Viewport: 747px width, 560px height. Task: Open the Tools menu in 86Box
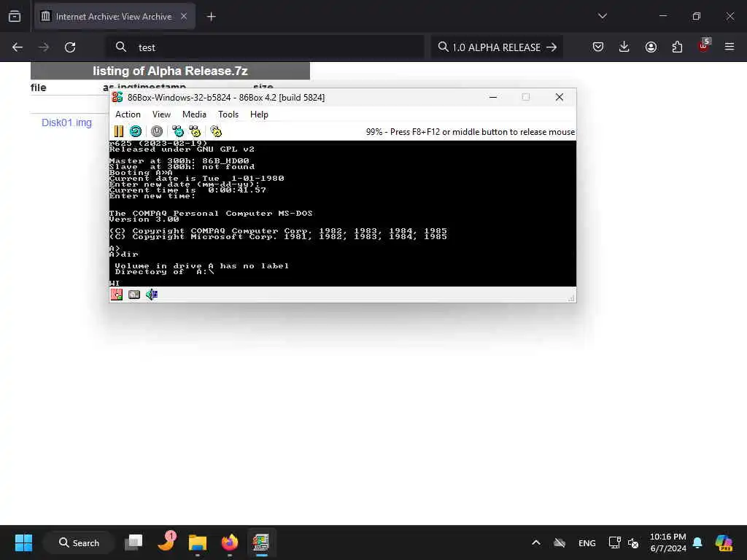click(x=228, y=114)
